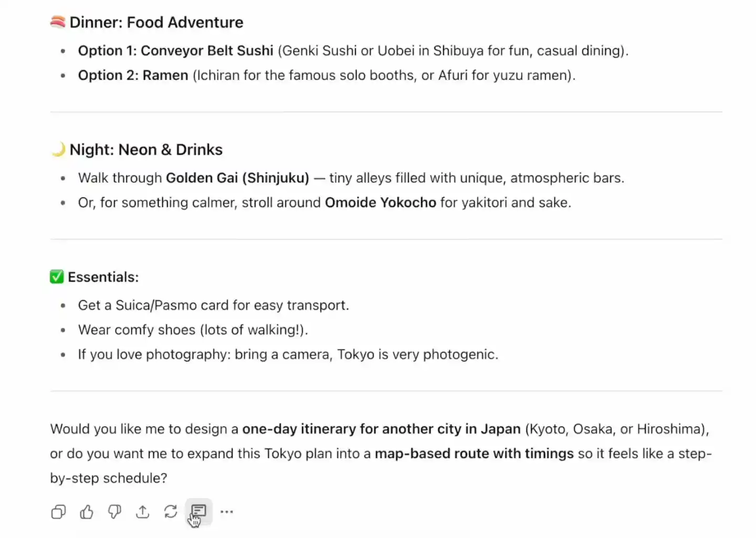This screenshot has height=538, width=756.
Task: Click "one-day itinerary for another city in Japan"
Action: 381,429
